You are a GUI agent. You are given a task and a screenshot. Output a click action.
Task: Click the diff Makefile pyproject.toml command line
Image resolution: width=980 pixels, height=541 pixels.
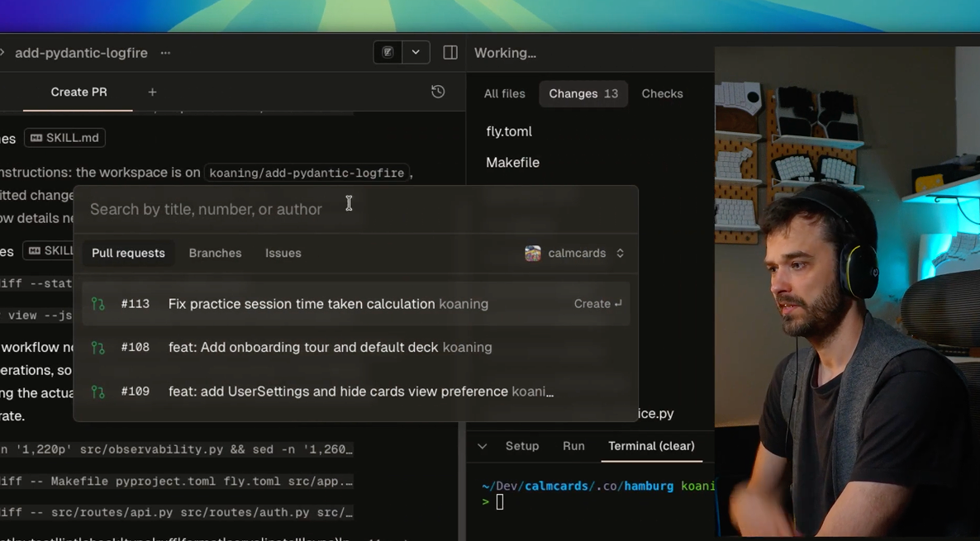(x=177, y=481)
